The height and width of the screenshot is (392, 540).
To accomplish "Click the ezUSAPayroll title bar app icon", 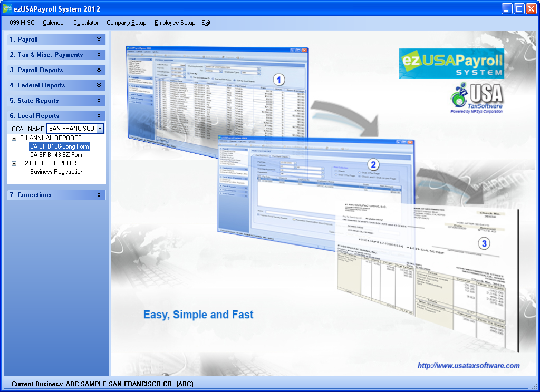I will pyautogui.click(x=7, y=9).
